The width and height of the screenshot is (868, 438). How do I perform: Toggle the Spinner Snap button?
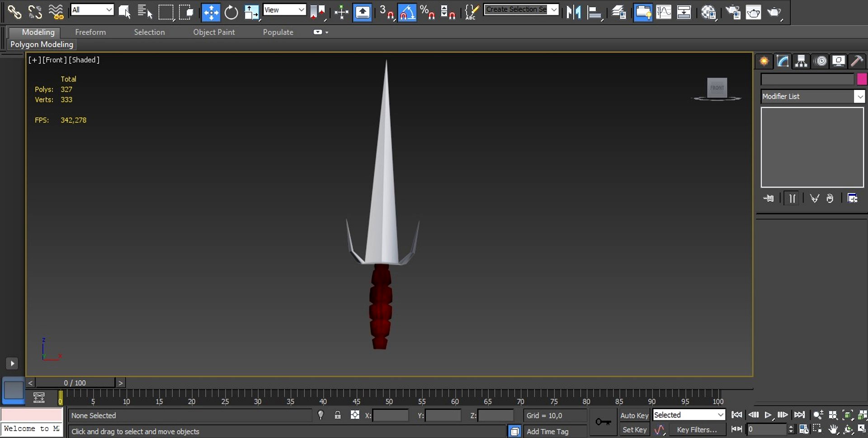[448, 12]
